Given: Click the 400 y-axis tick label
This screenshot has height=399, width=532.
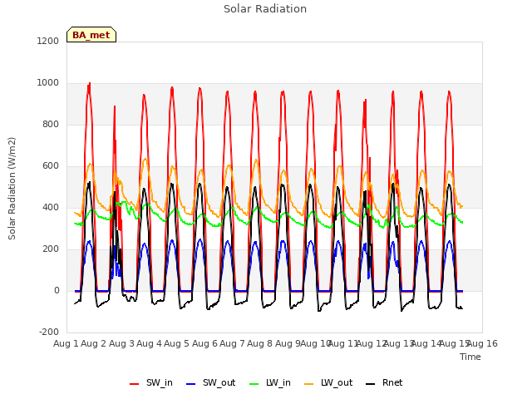Looking at the screenshot, I should [51, 207].
